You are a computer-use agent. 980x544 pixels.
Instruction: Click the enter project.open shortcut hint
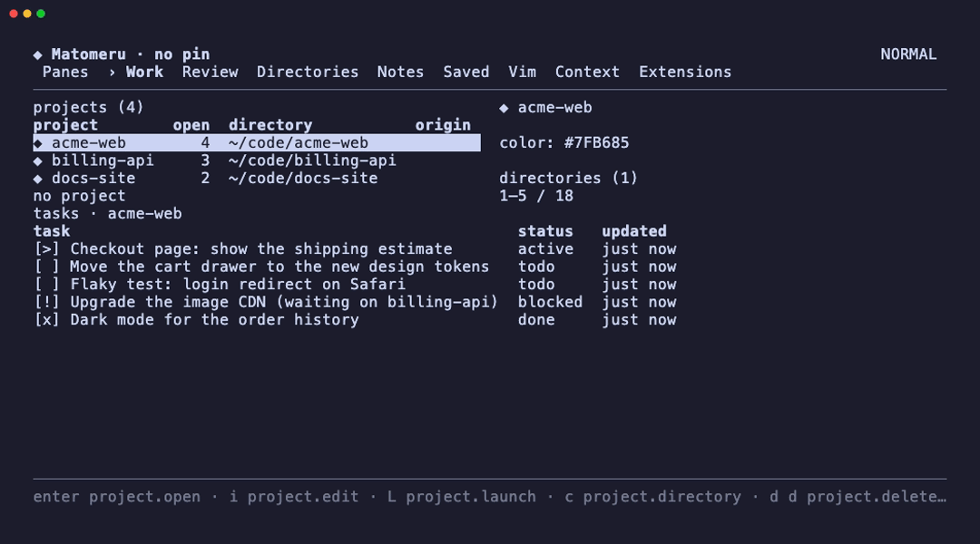click(117, 497)
